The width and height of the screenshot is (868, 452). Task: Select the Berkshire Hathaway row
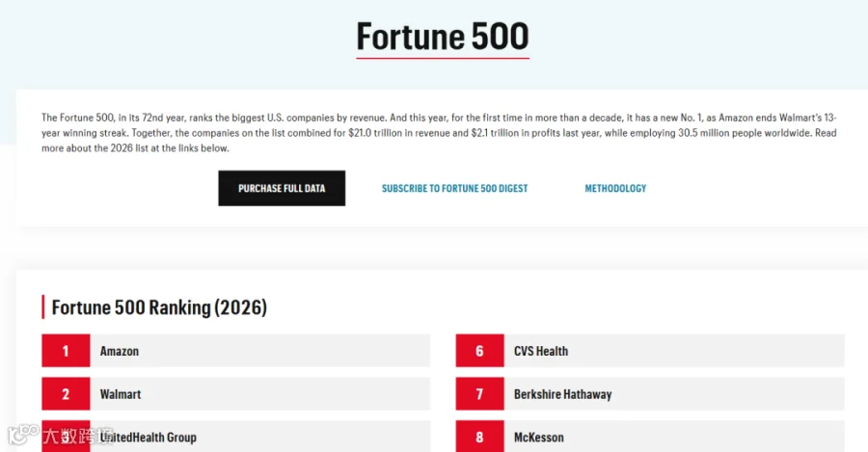point(650,394)
